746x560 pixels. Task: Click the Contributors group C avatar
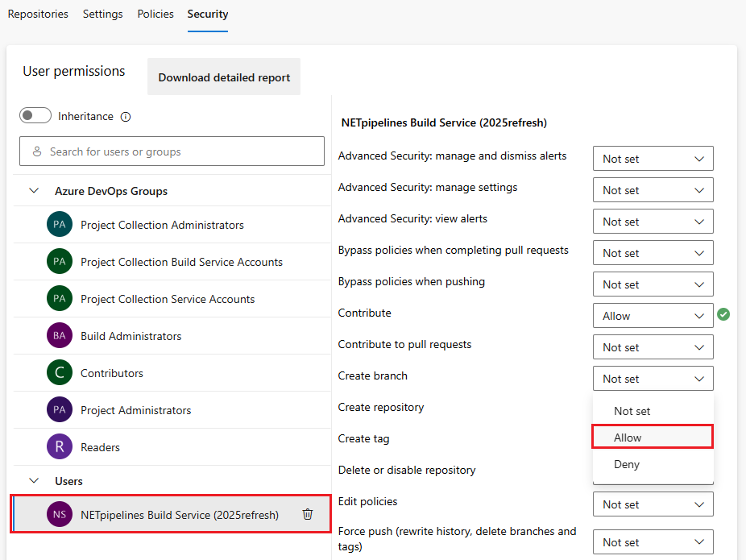coord(60,373)
